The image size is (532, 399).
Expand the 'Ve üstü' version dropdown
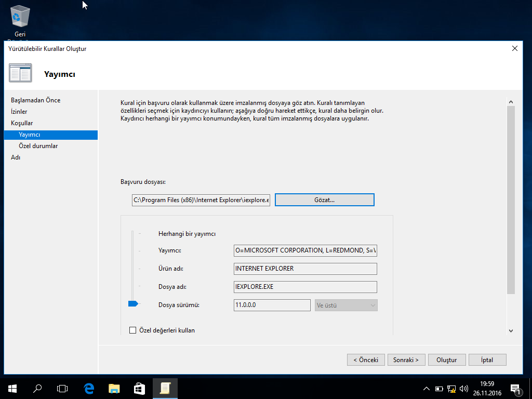pyautogui.click(x=346, y=305)
